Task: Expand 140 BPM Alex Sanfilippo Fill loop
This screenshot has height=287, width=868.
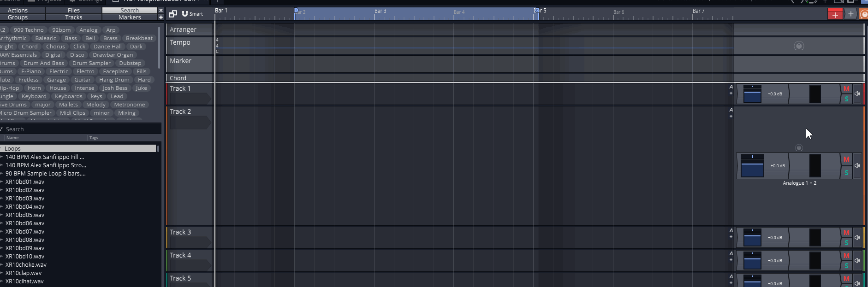Action: point(2,157)
